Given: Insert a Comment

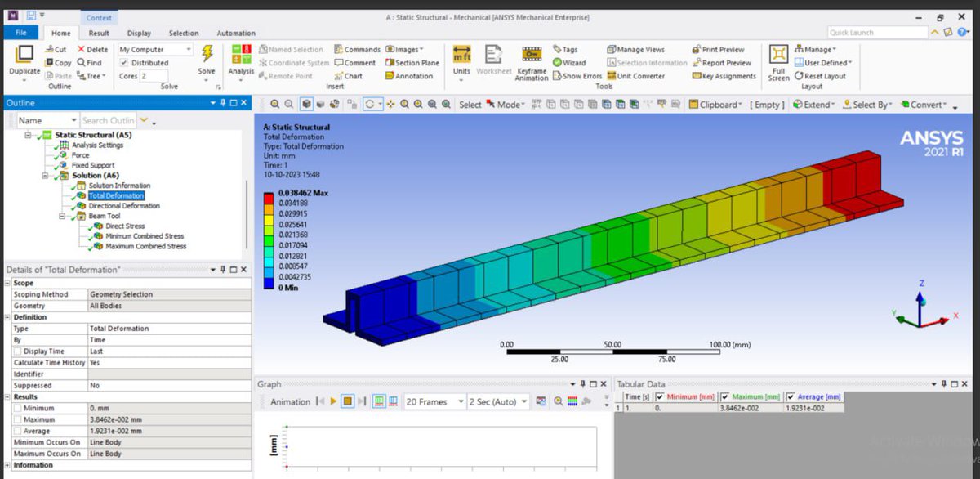Looking at the screenshot, I should (x=354, y=63).
